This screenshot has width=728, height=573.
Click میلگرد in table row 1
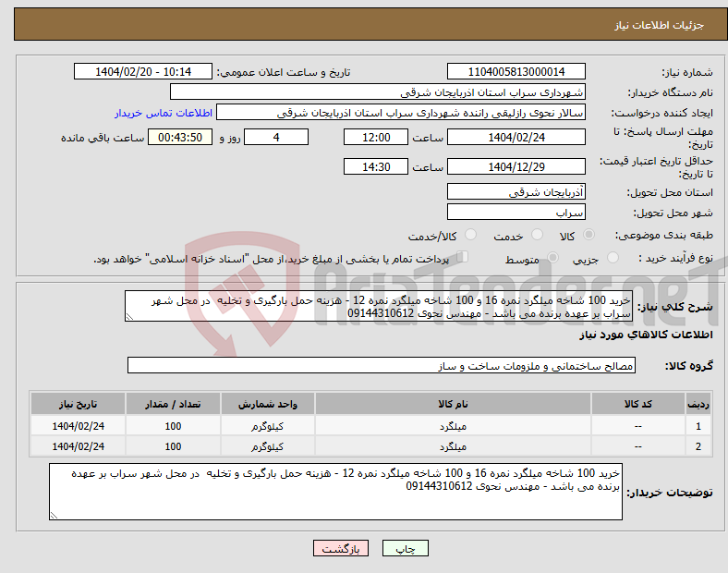[453, 426]
